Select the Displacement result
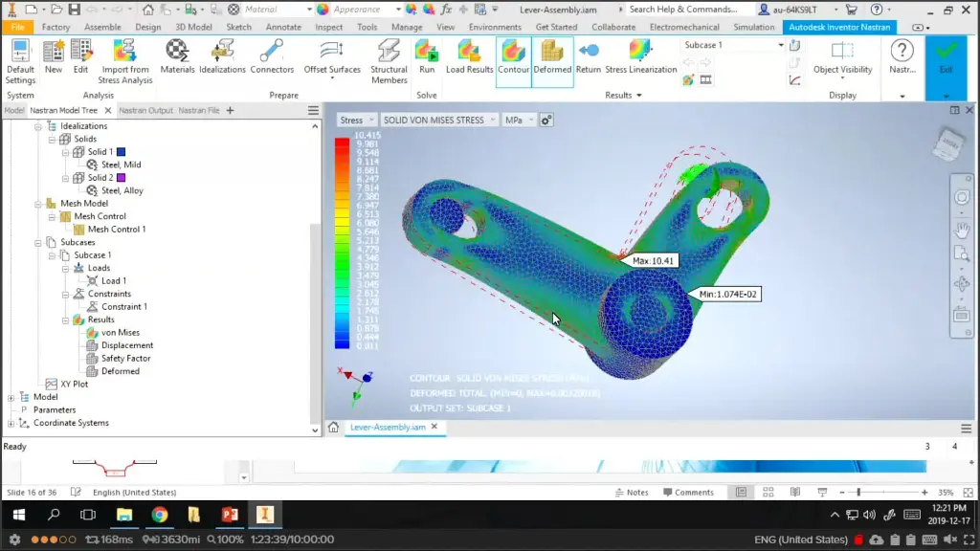Image resolution: width=980 pixels, height=551 pixels. (x=127, y=344)
